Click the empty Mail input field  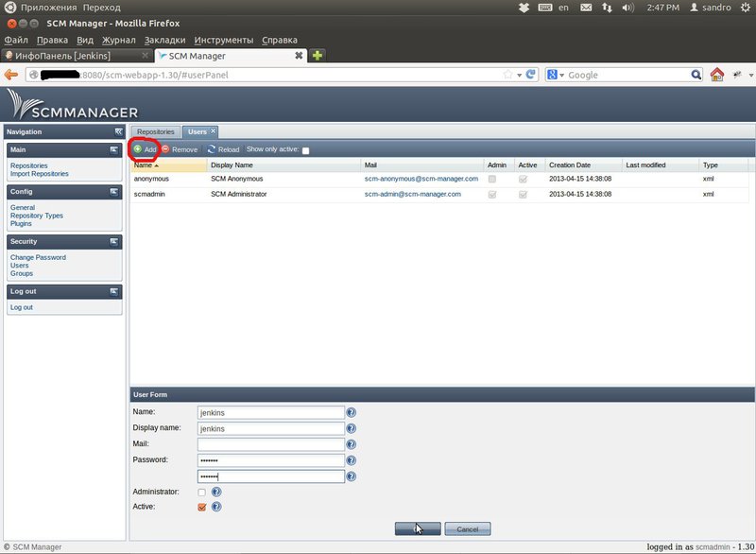[271, 444]
